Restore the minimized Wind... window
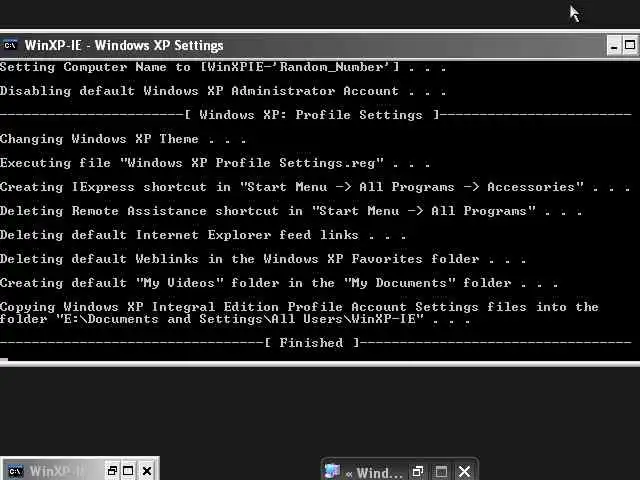 click(418, 472)
